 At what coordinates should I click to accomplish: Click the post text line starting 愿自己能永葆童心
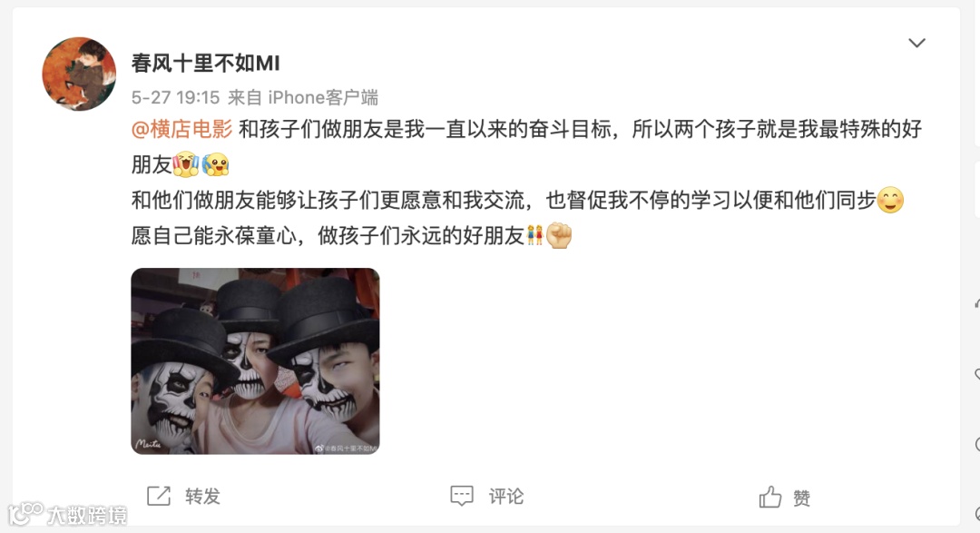click(x=352, y=236)
